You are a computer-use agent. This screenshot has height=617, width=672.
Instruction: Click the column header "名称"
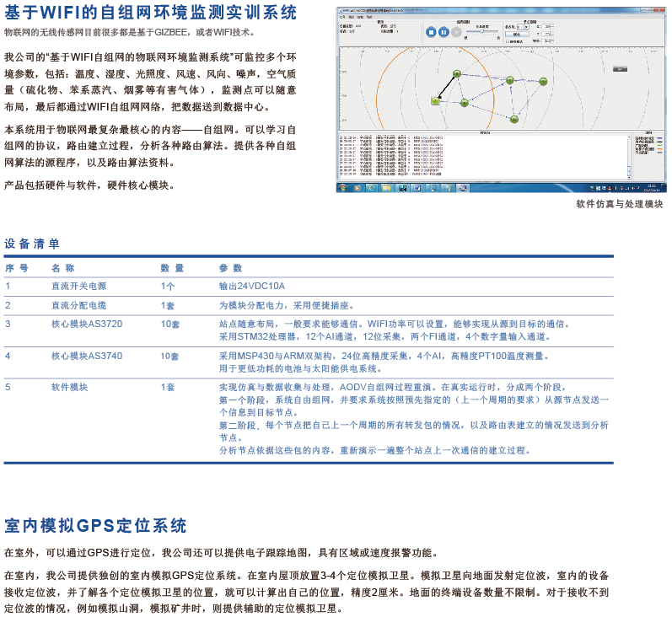tap(62, 268)
